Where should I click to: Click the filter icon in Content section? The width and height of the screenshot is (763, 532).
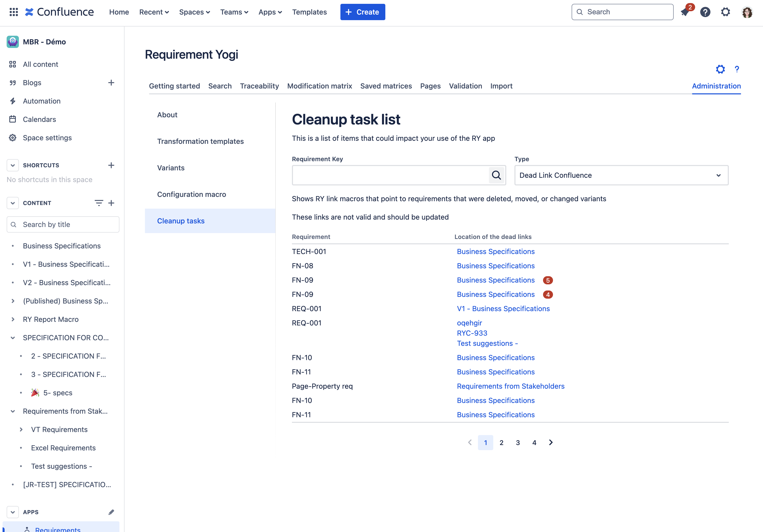coord(99,203)
